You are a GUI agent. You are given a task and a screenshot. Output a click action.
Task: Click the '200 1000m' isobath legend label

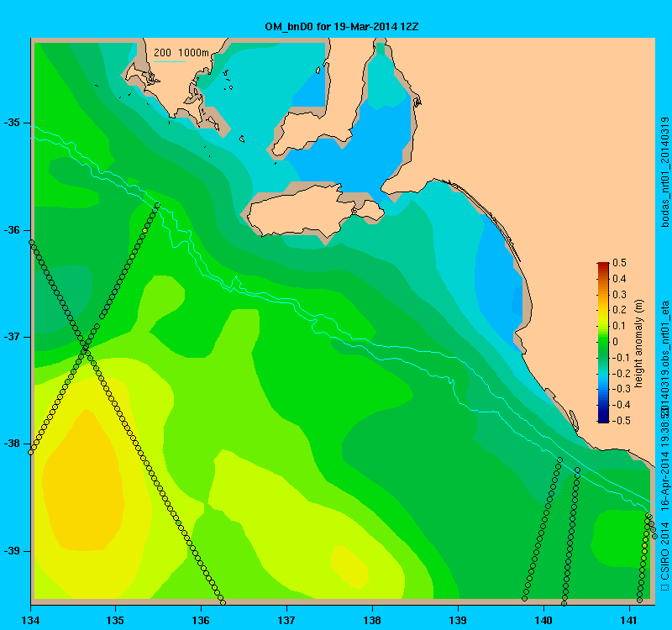tap(181, 53)
